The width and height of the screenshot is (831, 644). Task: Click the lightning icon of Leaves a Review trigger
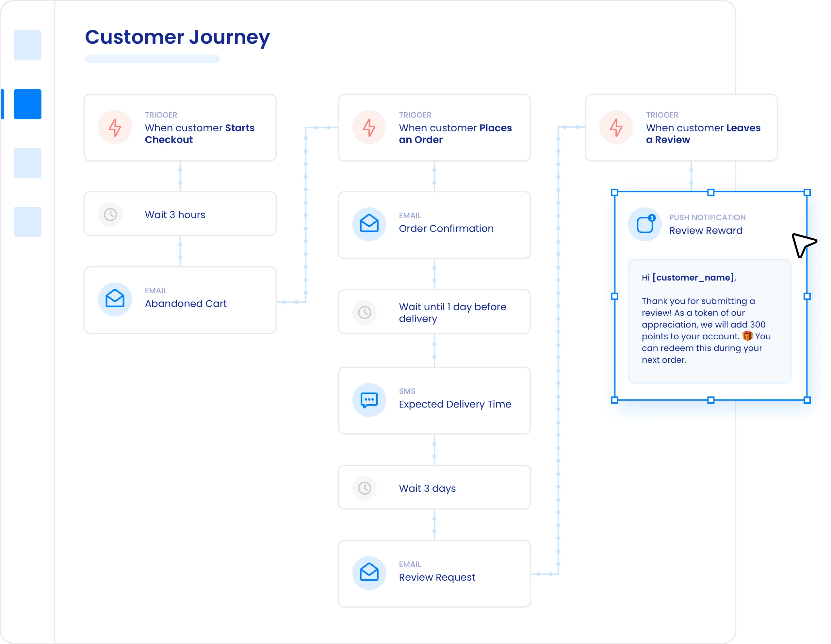(616, 127)
